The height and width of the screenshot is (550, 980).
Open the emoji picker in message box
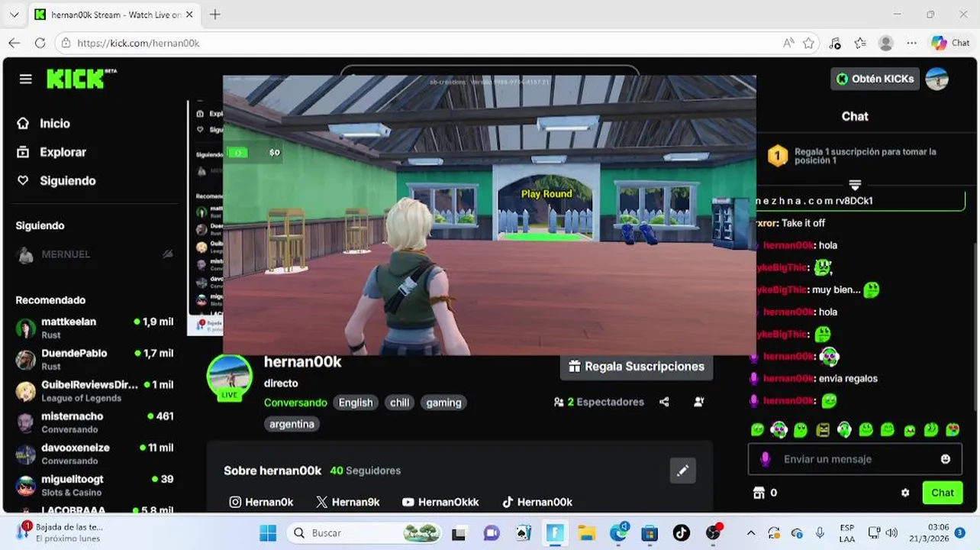tap(946, 459)
